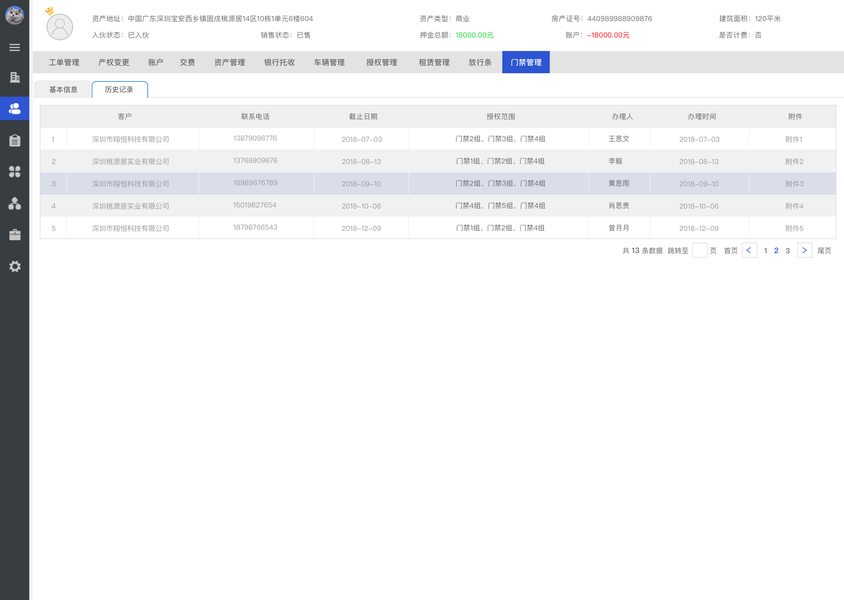Screen dimensions: 844x600
Task: Click the 办理时间 column header
Action: coord(701,117)
